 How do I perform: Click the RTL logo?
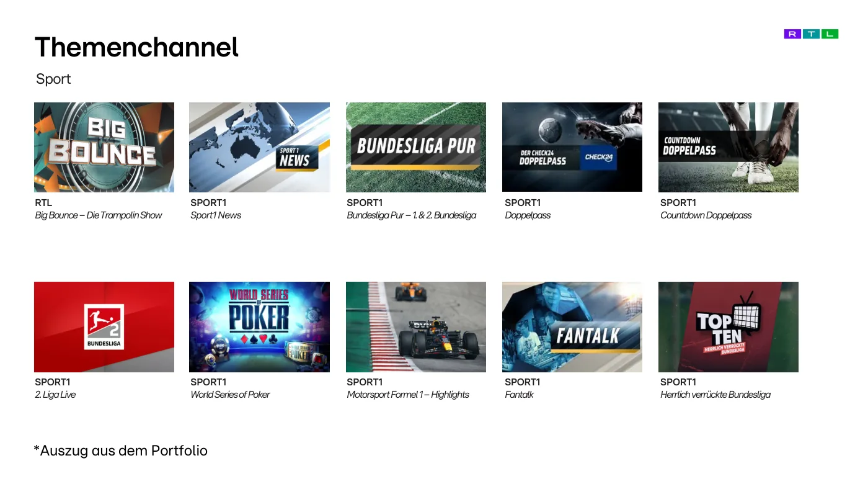click(811, 34)
